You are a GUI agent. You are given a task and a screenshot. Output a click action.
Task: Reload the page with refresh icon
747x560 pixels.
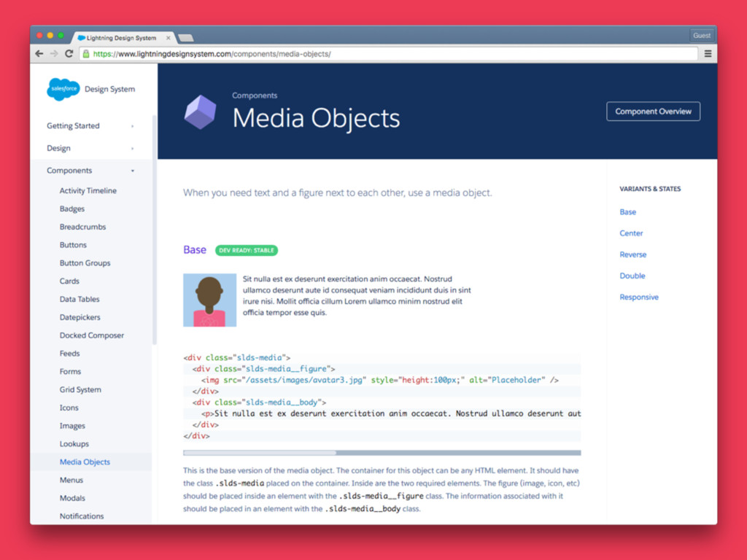click(x=69, y=54)
